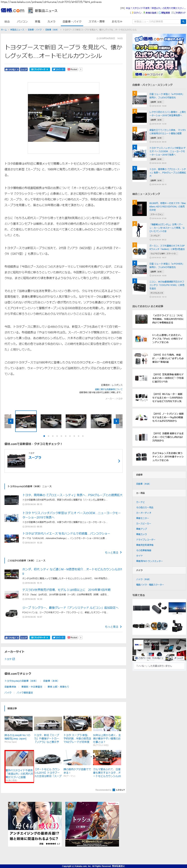Advance the photo carousel with the right arrow
The image size is (187, 868).
point(116,421)
